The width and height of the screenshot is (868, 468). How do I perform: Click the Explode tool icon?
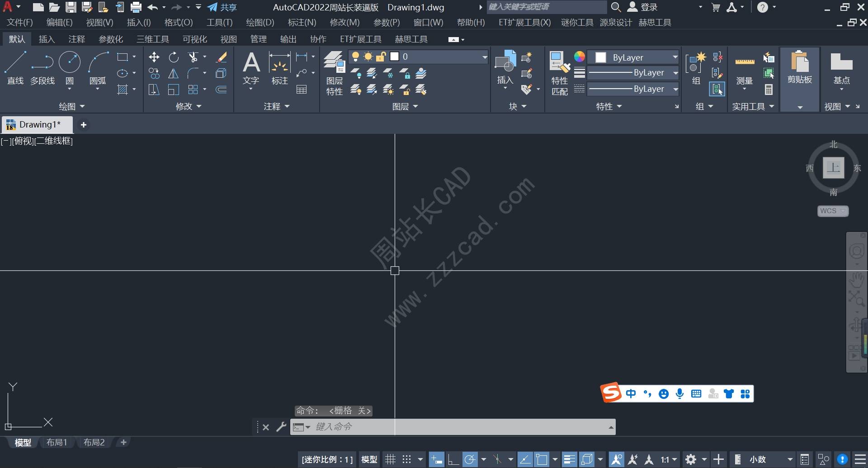pos(222,73)
